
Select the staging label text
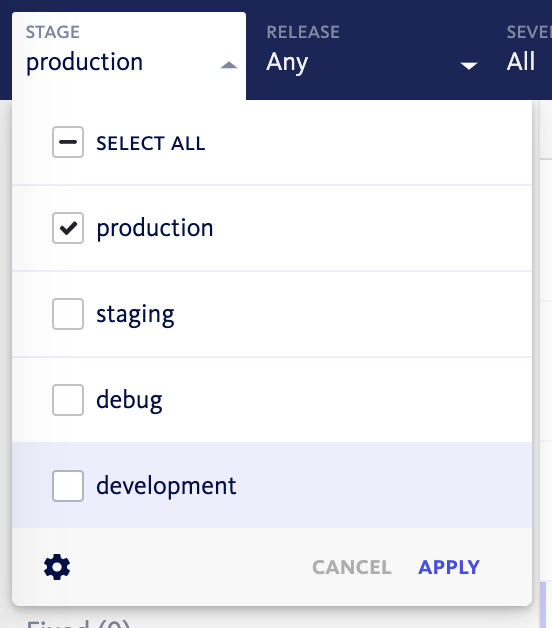click(135, 315)
